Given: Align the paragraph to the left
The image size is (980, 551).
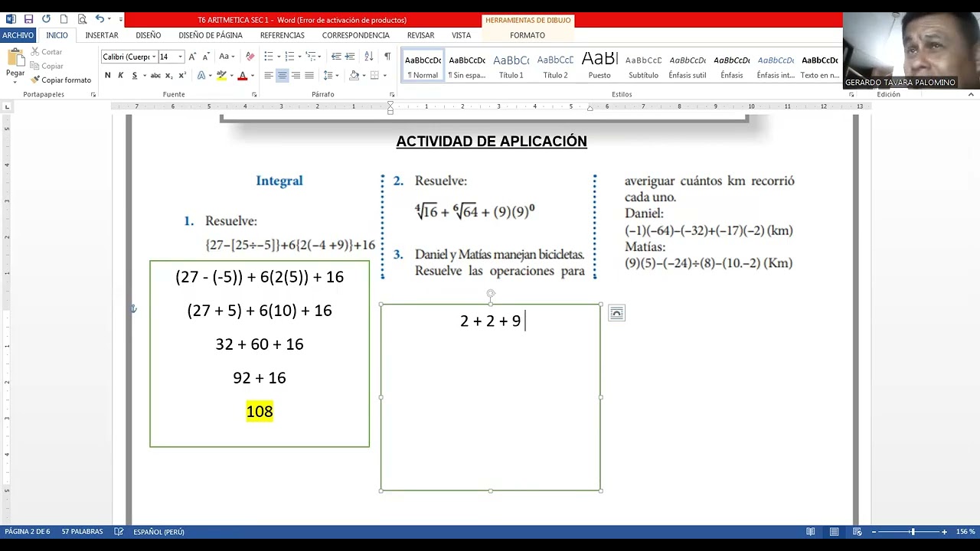Looking at the screenshot, I should [268, 75].
